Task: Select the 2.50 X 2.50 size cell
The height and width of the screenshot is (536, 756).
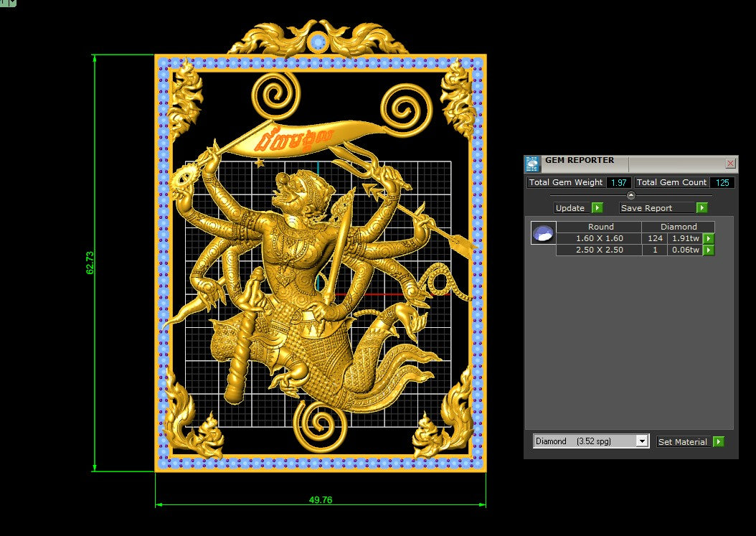Action: [x=599, y=250]
